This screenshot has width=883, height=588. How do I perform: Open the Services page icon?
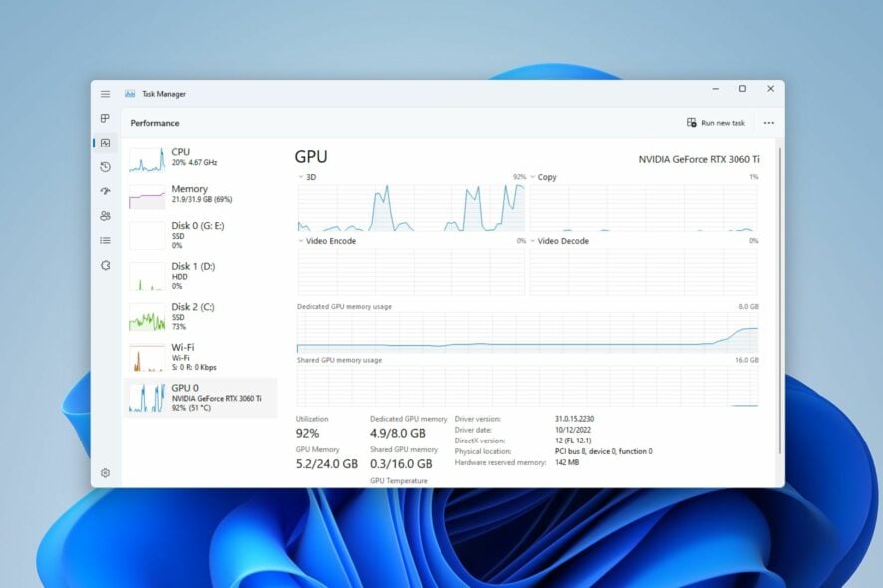106,265
